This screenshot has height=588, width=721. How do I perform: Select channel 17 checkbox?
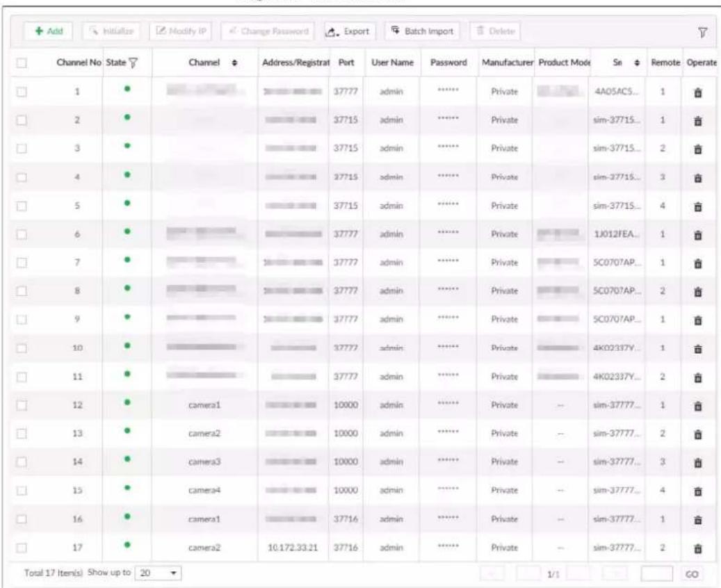(x=22, y=548)
